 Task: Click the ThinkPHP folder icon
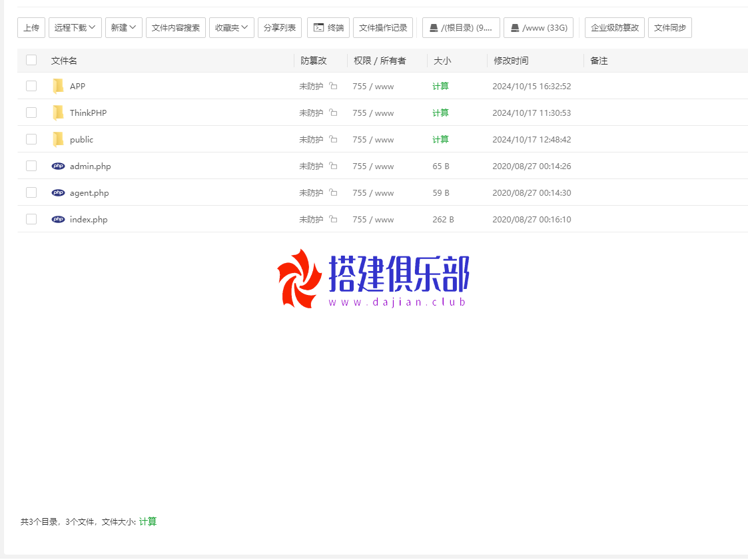[59, 113]
